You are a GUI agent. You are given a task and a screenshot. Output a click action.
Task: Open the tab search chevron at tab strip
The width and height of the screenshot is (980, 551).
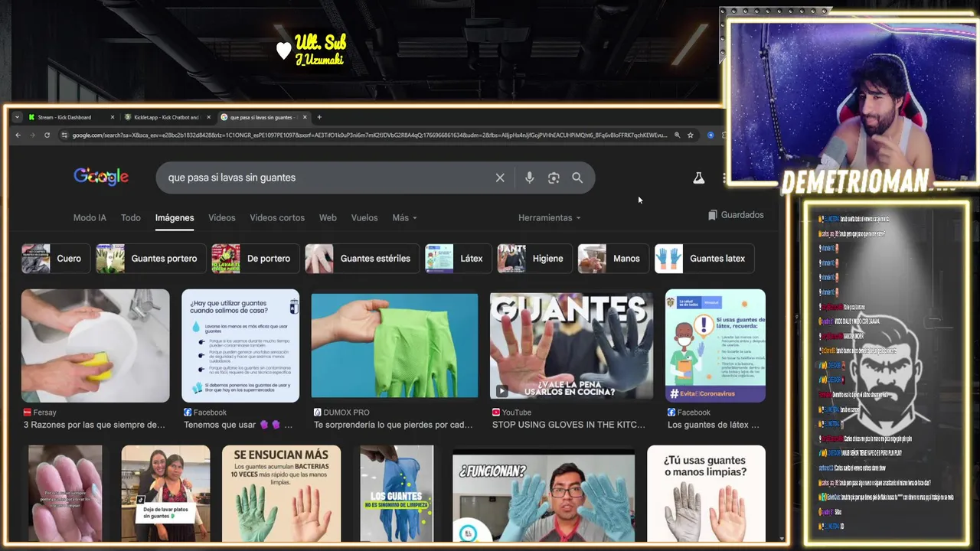[x=17, y=117]
